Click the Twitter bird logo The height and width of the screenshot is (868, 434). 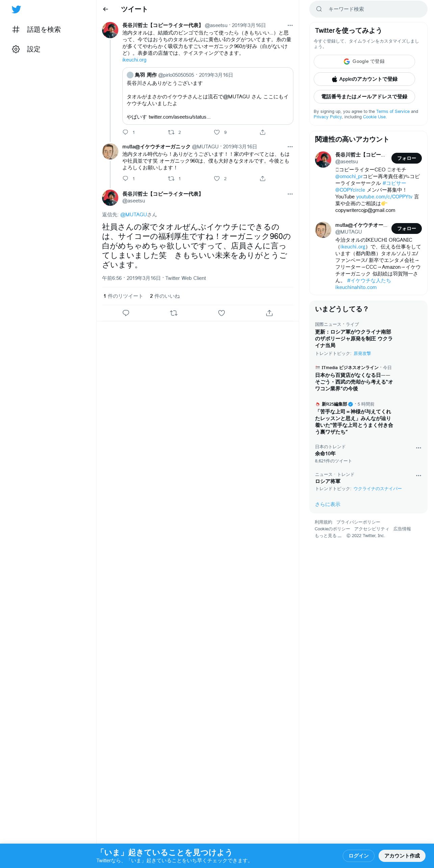[x=16, y=9]
